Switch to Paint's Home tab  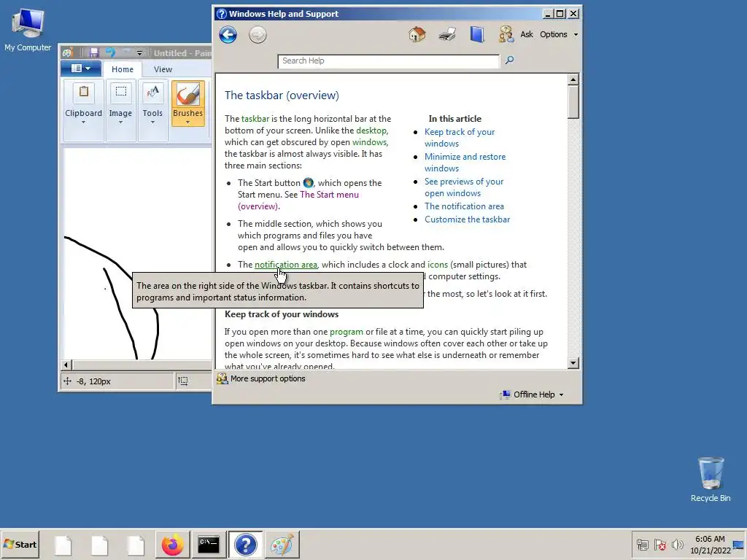(x=123, y=69)
